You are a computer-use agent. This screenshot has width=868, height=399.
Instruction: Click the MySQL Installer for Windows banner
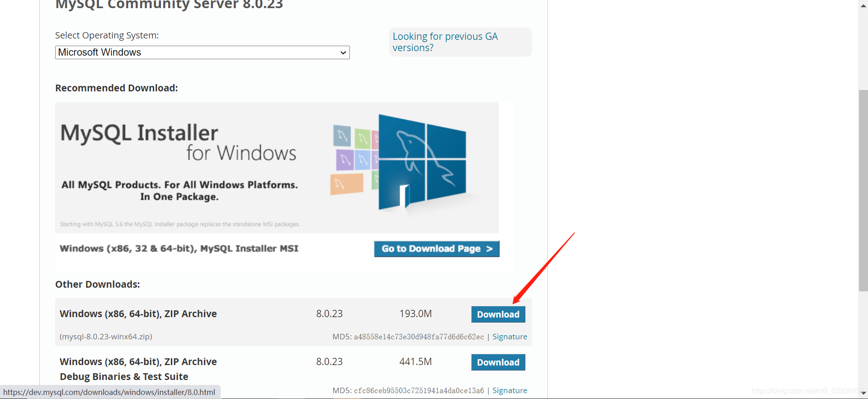(277, 168)
